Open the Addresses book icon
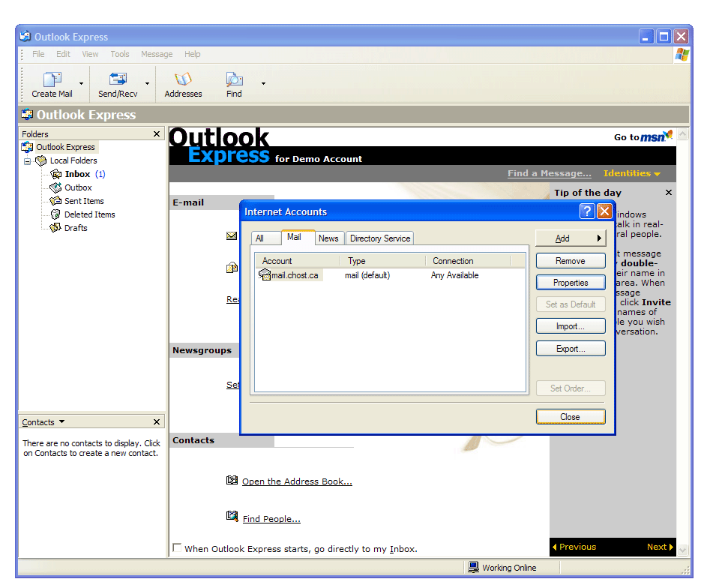The height and width of the screenshot is (588, 707). [x=183, y=79]
